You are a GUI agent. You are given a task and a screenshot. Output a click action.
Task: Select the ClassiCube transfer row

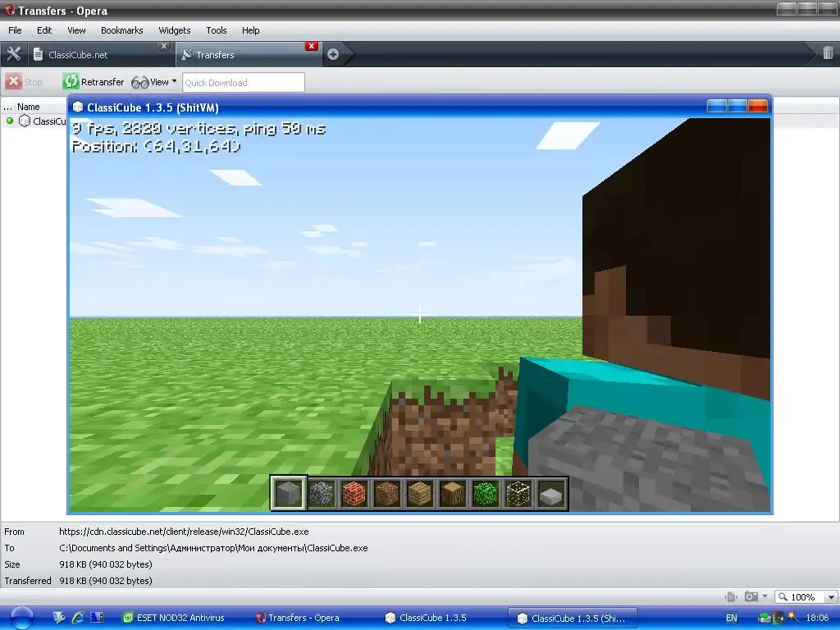tap(35, 121)
